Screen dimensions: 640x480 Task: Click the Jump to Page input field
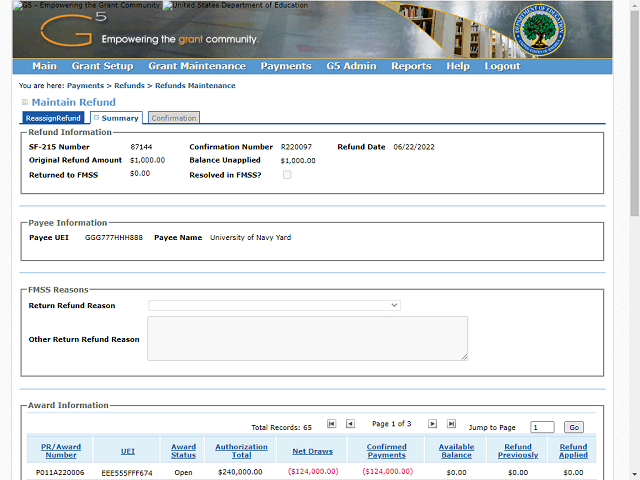click(x=541, y=427)
